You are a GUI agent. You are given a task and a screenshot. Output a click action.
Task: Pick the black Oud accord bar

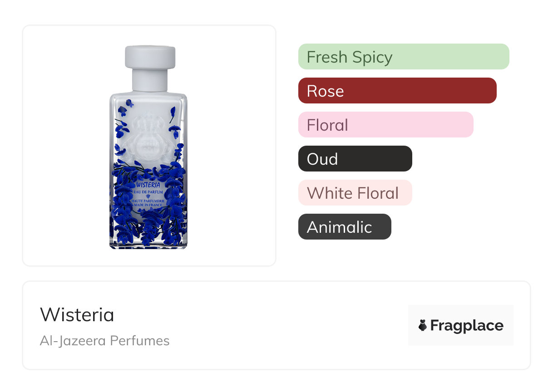tap(355, 159)
